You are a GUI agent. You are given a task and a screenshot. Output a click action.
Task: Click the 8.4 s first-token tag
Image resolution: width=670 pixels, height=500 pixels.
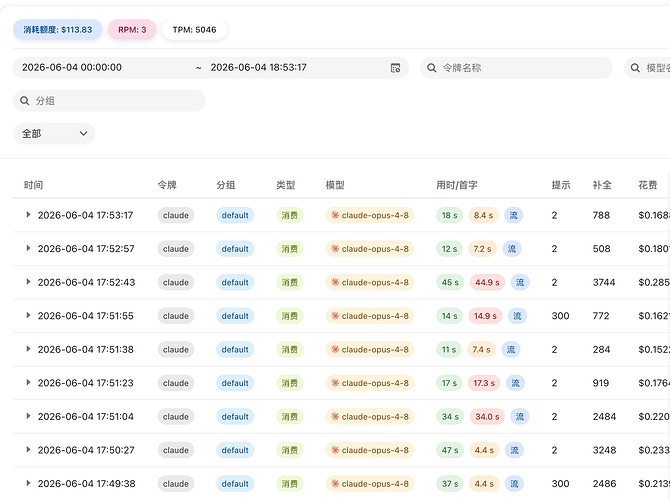click(x=483, y=215)
